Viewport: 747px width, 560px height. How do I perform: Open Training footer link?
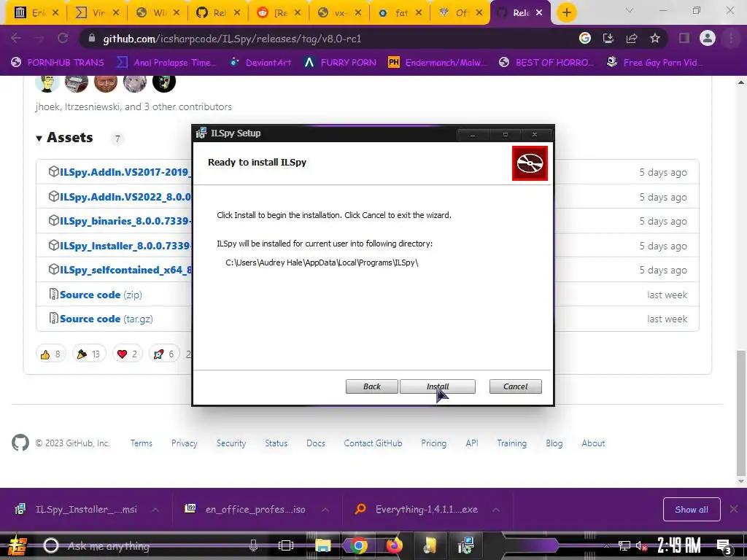click(x=511, y=443)
